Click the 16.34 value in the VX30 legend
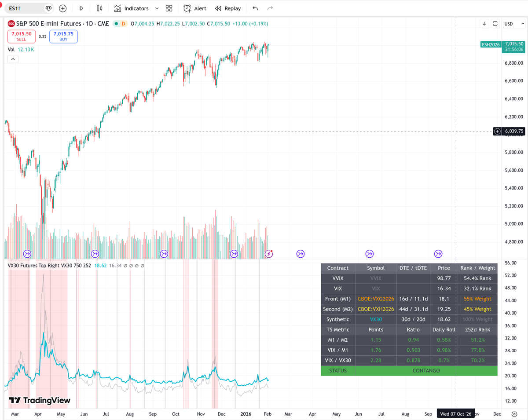The height and width of the screenshot is (420, 528). pyautogui.click(x=115, y=266)
